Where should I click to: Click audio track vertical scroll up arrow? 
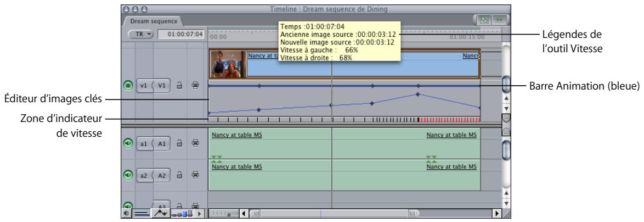(506, 193)
